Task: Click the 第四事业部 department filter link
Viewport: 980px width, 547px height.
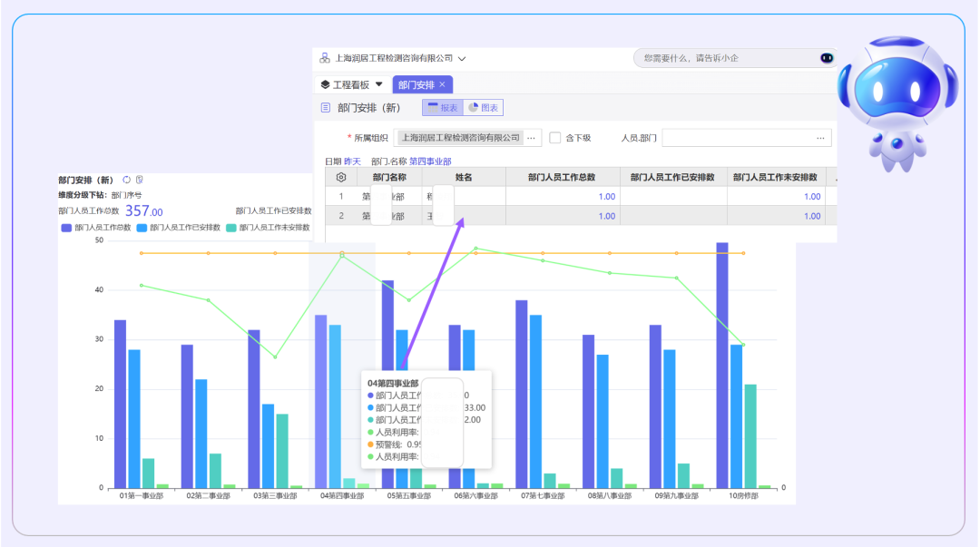Action: pos(429,161)
